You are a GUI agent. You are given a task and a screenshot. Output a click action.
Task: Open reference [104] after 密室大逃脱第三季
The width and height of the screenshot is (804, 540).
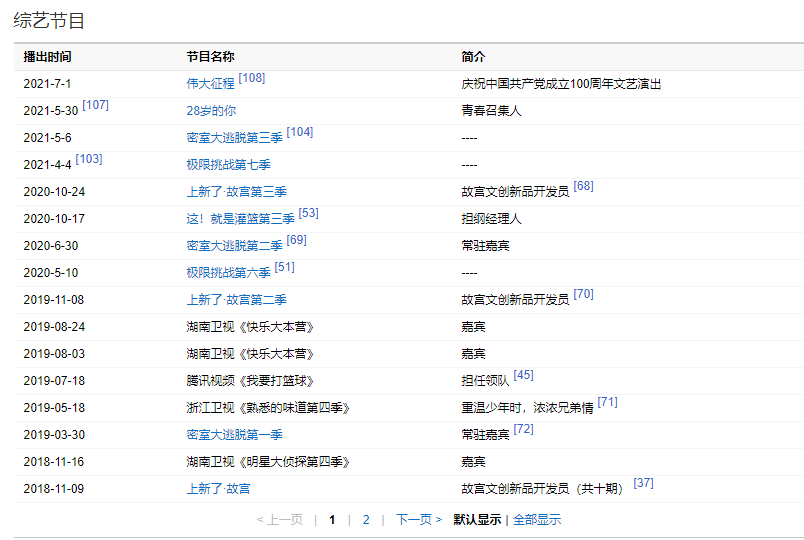(x=300, y=132)
